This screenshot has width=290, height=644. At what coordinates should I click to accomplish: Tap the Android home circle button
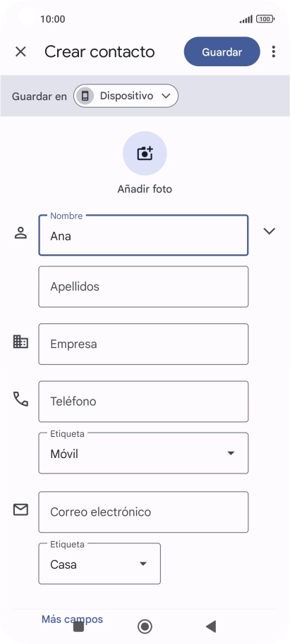145,626
